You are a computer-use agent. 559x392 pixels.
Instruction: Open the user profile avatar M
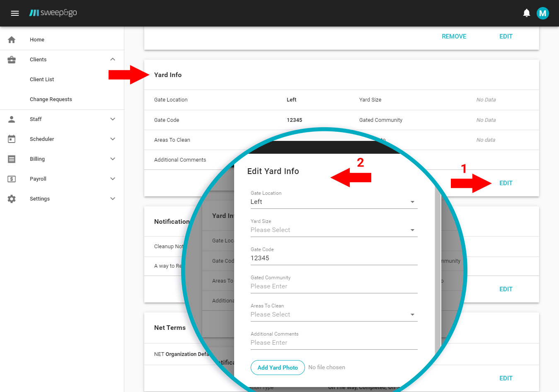coord(542,13)
